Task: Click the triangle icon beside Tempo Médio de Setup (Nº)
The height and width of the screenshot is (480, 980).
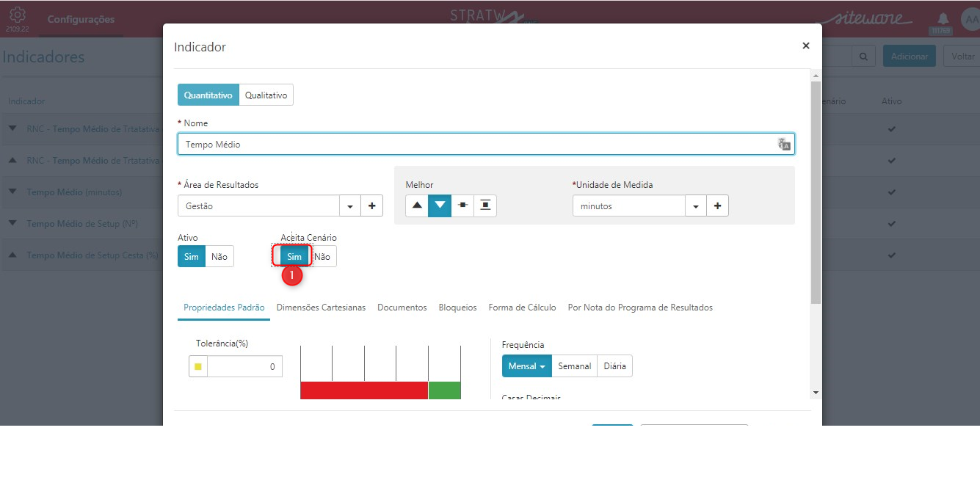Action: tap(12, 223)
